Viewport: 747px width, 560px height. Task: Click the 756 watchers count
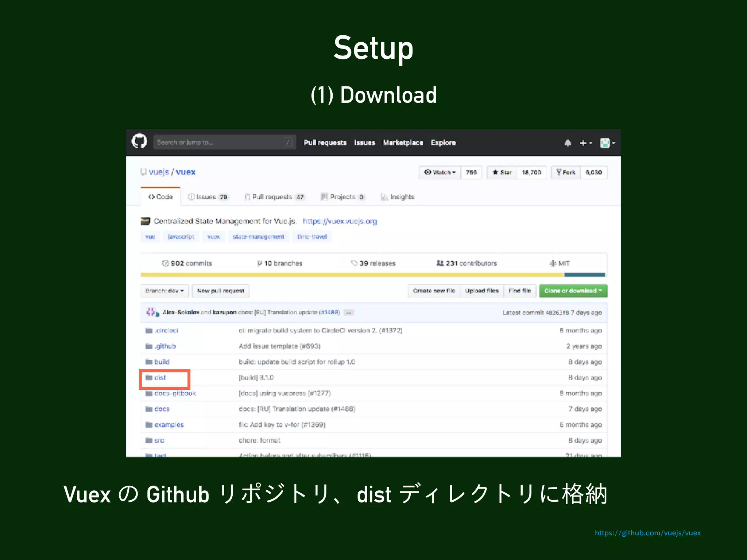(x=471, y=172)
